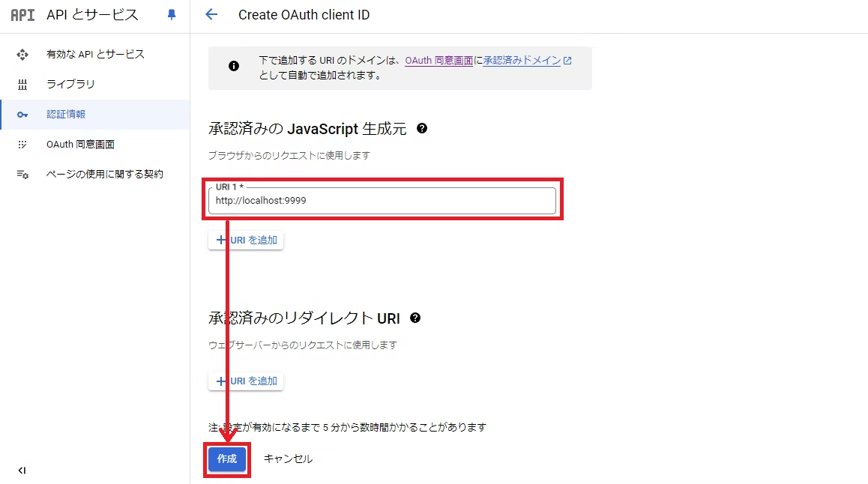Collapse the sidebar with the bottom arrow
The width and height of the screenshot is (868, 484).
tap(22, 471)
